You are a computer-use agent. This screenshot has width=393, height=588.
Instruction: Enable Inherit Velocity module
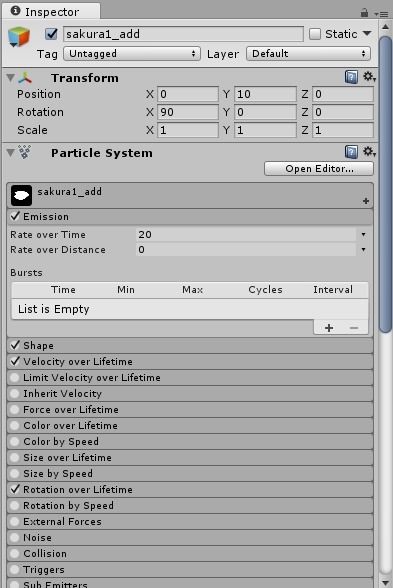coord(15,393)
